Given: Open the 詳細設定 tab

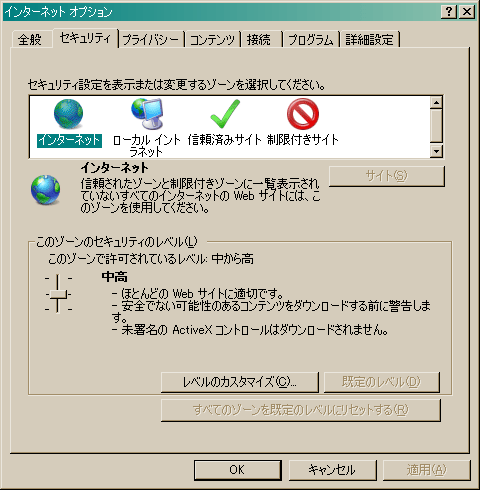Looking at the screenshot, I should pos(369,40).
